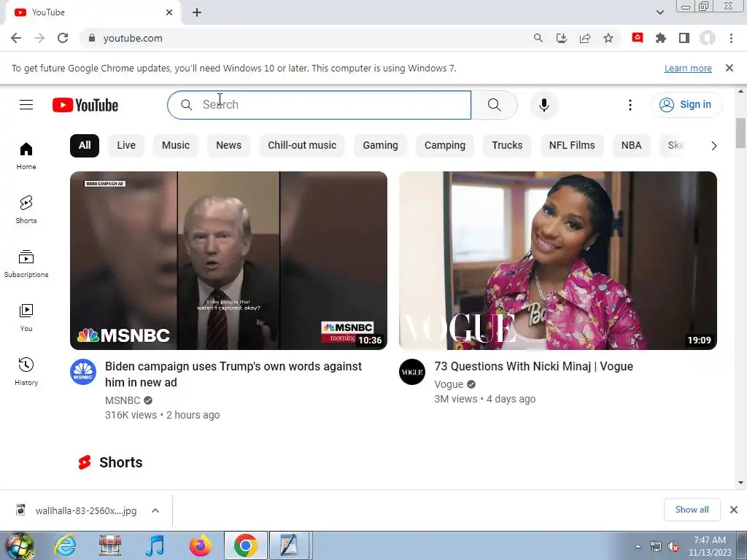Open YouTube settings three-dot menu
Viewport: 747px width, 560px height.
coord(630,105)
